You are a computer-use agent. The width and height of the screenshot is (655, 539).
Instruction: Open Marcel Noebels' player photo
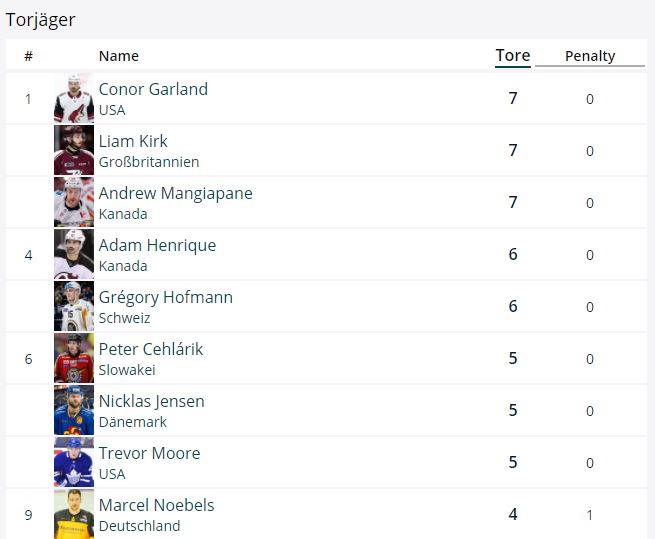[x=74, y=514]
